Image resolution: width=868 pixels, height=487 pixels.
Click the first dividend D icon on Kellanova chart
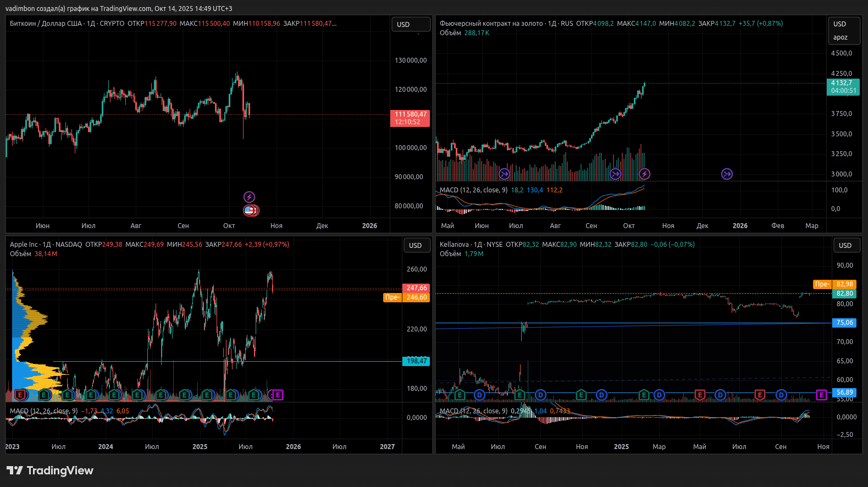coord(479,395)
